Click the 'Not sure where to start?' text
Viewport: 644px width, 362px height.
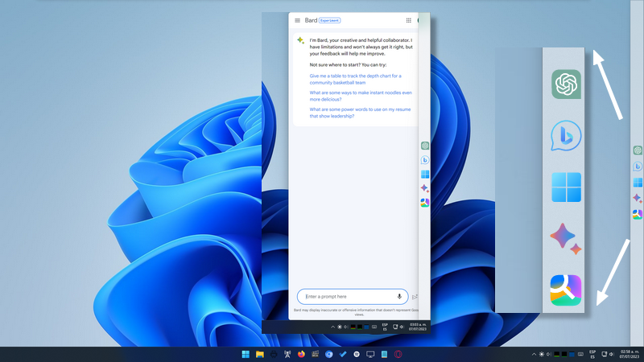pyautogui.click(x=348, y=65)
